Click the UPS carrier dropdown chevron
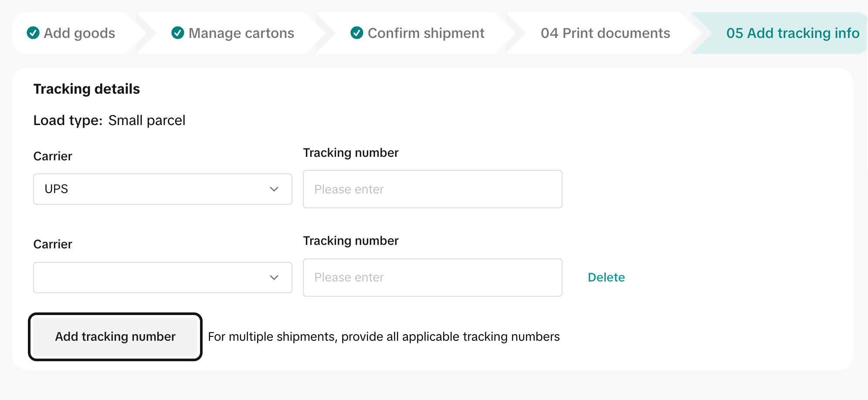The height and width of the screenshot is (400, 868). pos(274,189)
